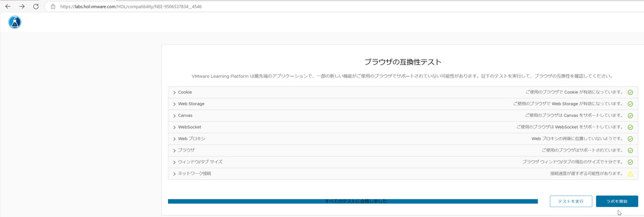Click the lock icon in the address bar
The image size is (644, 217).
[x=53, y=6]
